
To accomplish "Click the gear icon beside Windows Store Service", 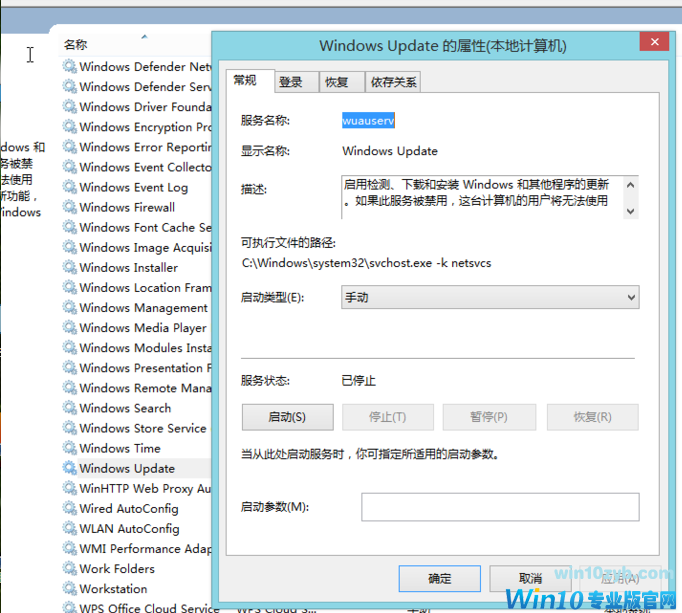I will (x=69, y=428).
